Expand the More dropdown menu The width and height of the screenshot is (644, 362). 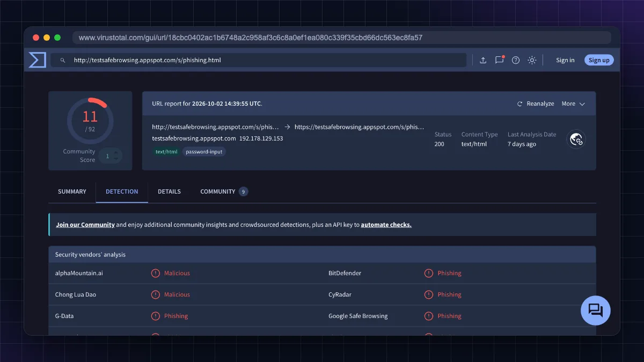pos(573,104)
